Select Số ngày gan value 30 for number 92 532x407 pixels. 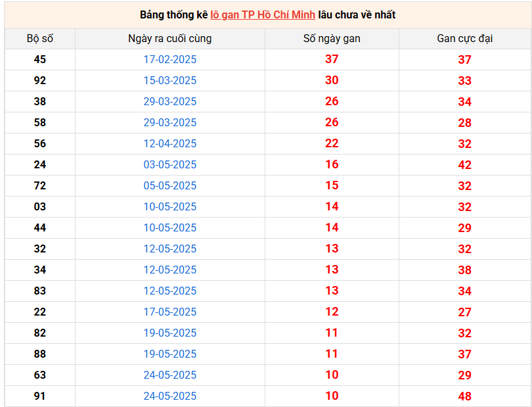click(x=332, y=80)
